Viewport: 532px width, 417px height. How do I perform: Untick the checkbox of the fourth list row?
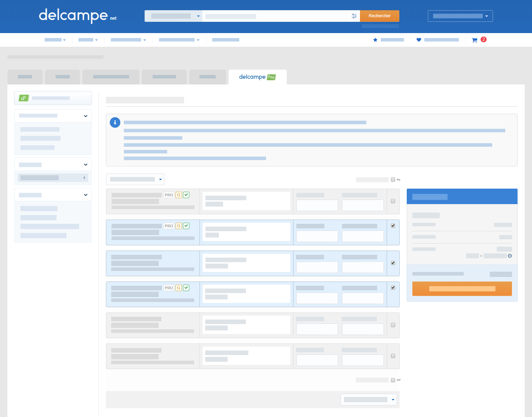pos(393,288)
